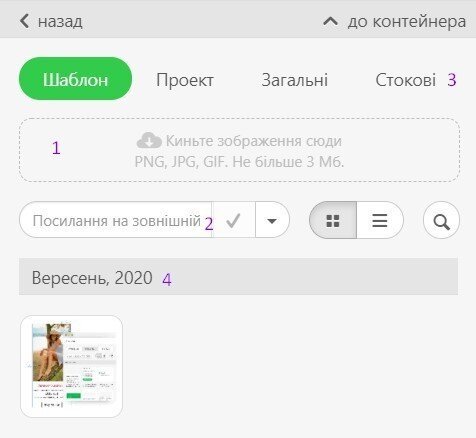Select the uploaded image thumbnail under Вересень
Viewport: 476px width, 438px height.
pos(71,366)
